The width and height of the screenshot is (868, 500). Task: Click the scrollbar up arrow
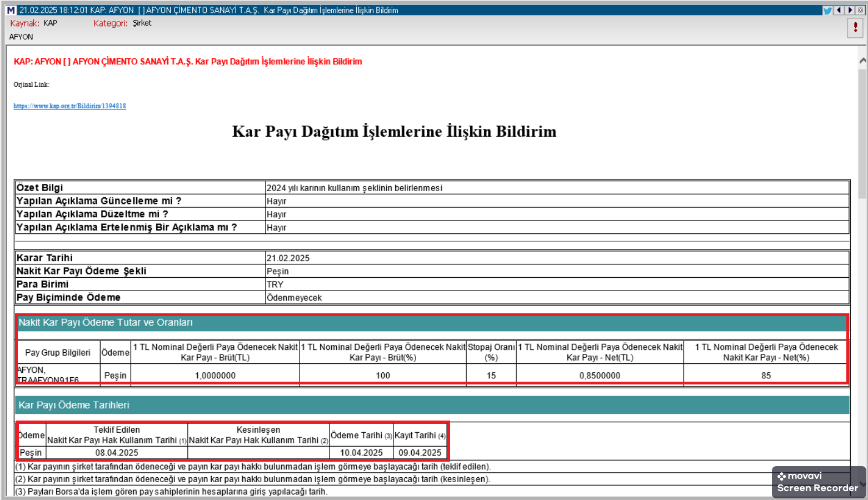862,61
